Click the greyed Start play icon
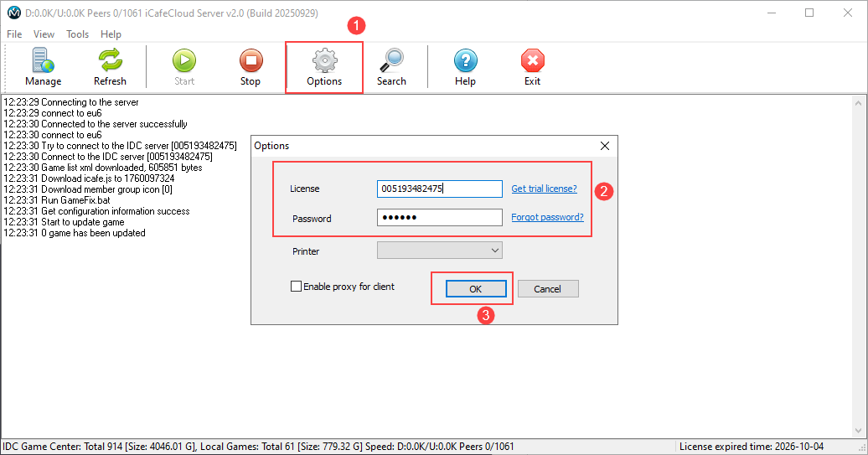 [x=184, y=61]
